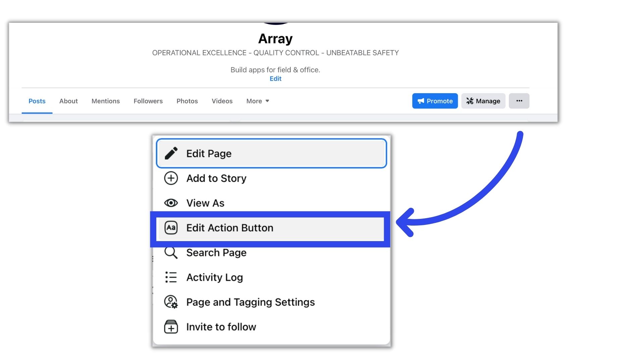
Task: Choose View As in the menu
Action: (x=271, y=203)
